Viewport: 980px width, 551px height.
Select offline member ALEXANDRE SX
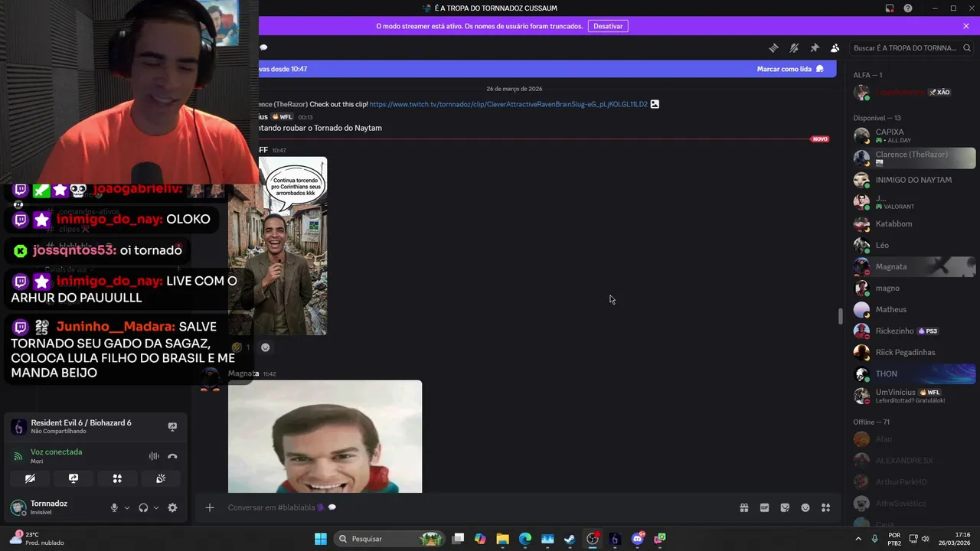click(x=914, y=460)
